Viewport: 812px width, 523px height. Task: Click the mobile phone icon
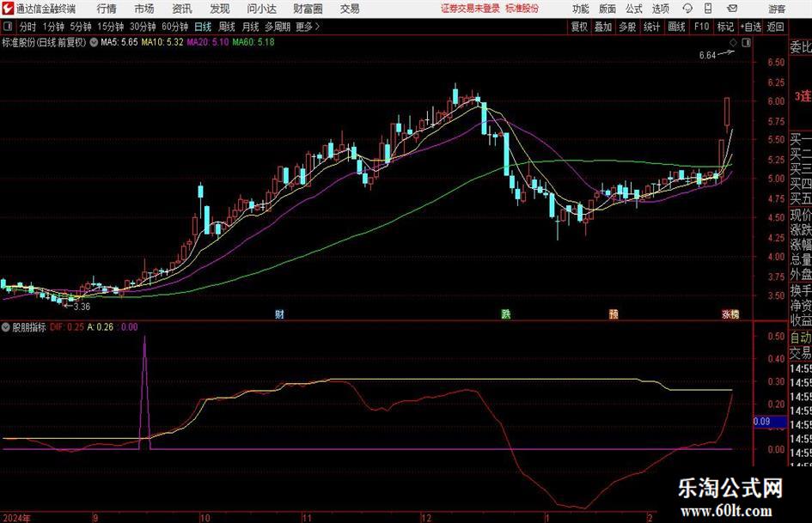pyautogui.click(x=708, y=9)
